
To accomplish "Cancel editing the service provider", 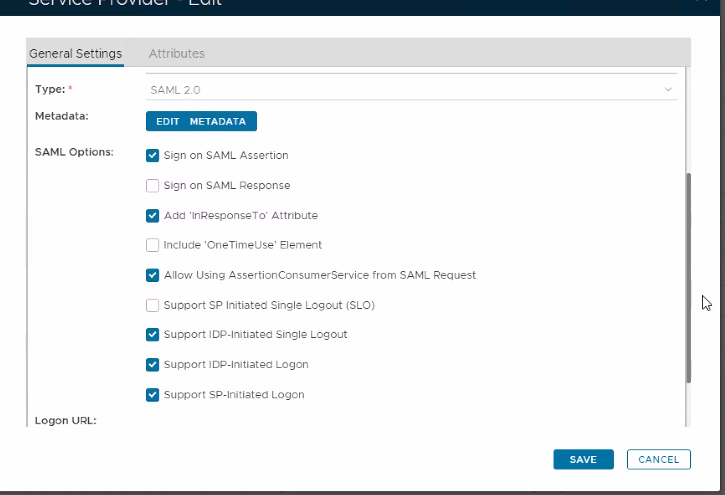I will click(658, 459).
